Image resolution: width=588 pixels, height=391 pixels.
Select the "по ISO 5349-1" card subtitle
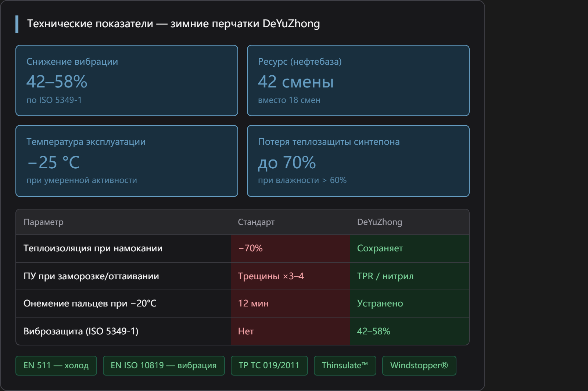(x=54, y=100)
